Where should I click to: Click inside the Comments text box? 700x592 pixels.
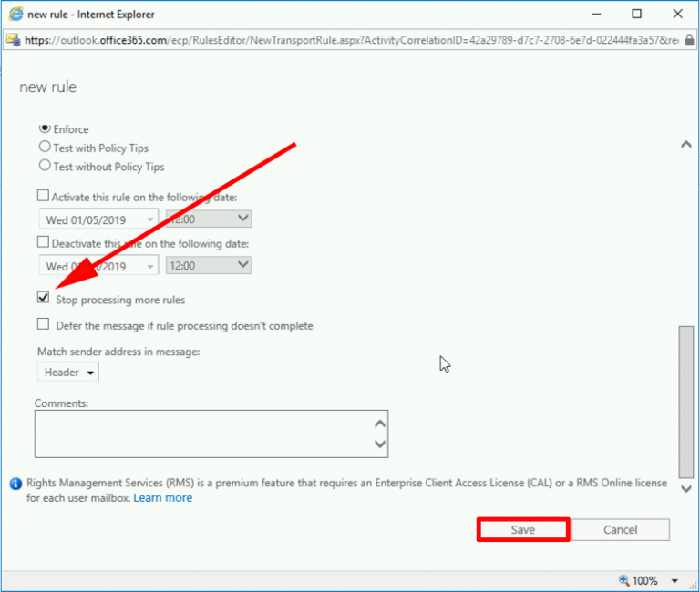pos(202,433)
